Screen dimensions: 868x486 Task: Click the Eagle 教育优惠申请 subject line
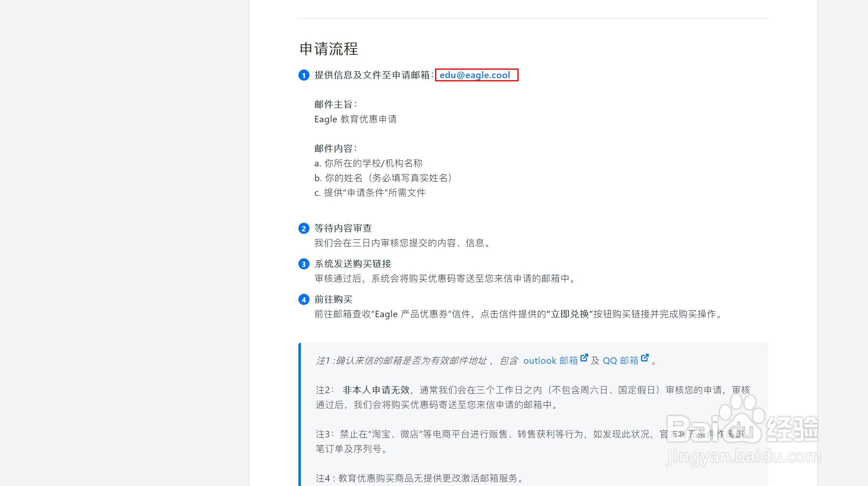click(x=355, y=119)
